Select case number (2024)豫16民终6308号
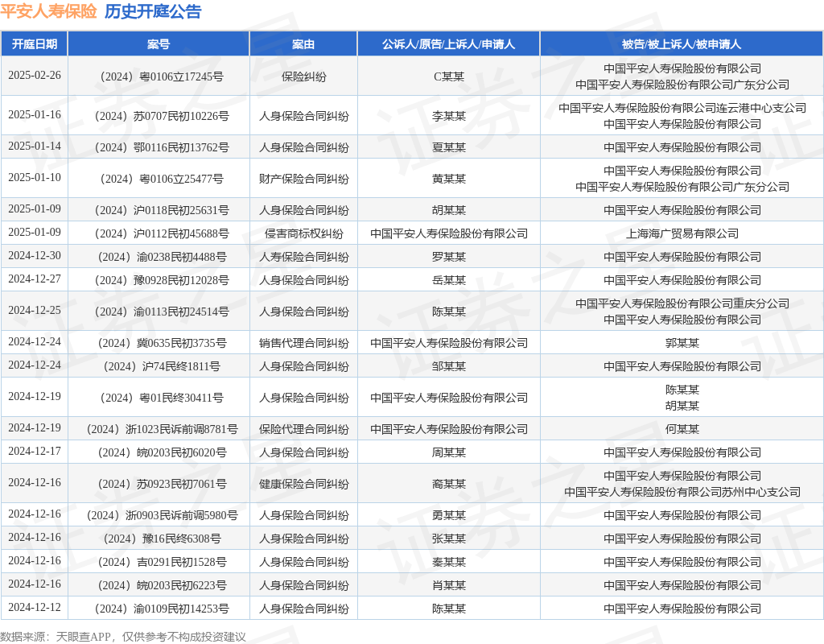Image resolution: width=824 pixels, height=644 pixels. pyautogui.click(x=162, y=539)
